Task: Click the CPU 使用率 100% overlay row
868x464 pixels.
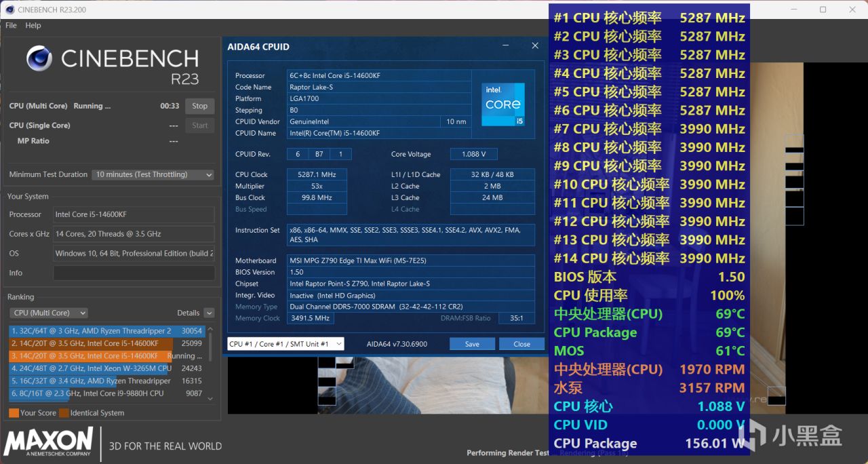Action: [x=649, y=295]
